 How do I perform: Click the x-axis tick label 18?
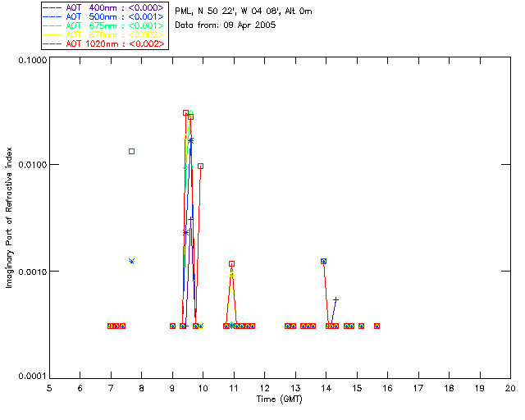pos(449,388)
